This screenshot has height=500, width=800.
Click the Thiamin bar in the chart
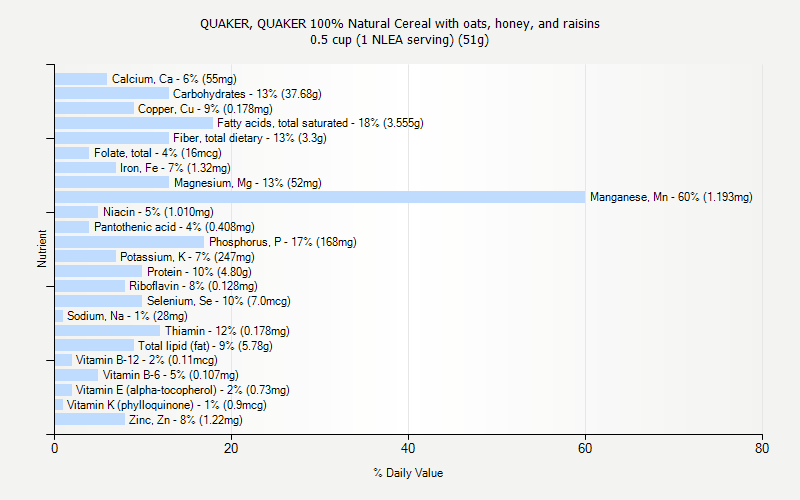click(x=108, y=331)
